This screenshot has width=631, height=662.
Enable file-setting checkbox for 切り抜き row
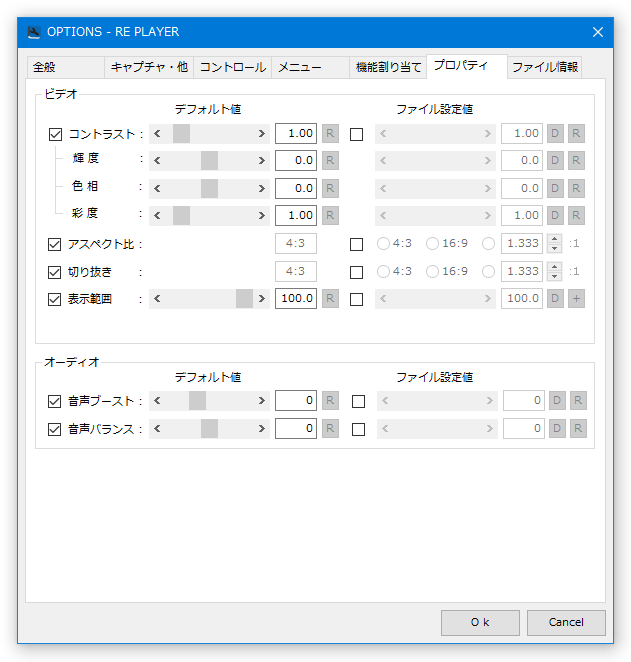[356, 272]
